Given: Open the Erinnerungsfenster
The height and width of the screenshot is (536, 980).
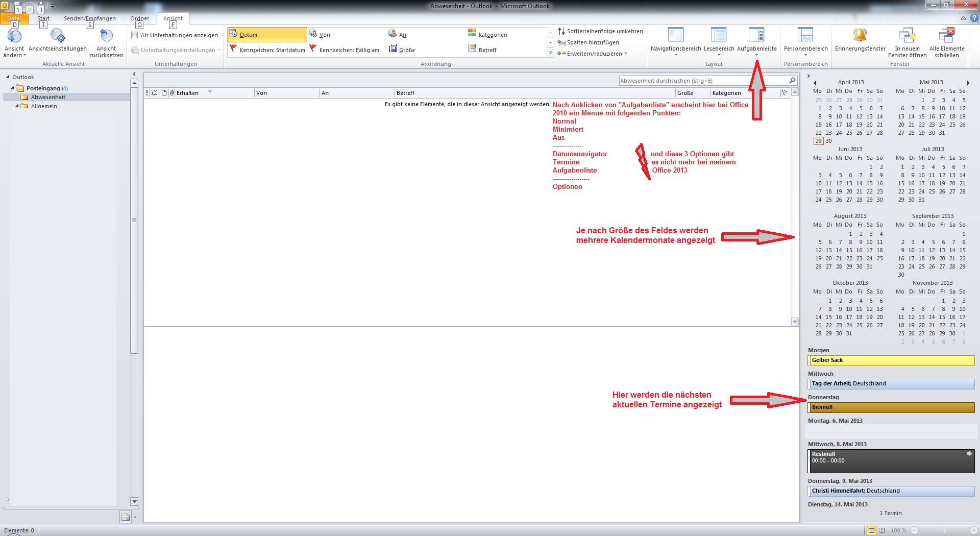Looking at the screenshot, I should coord(860,40).
